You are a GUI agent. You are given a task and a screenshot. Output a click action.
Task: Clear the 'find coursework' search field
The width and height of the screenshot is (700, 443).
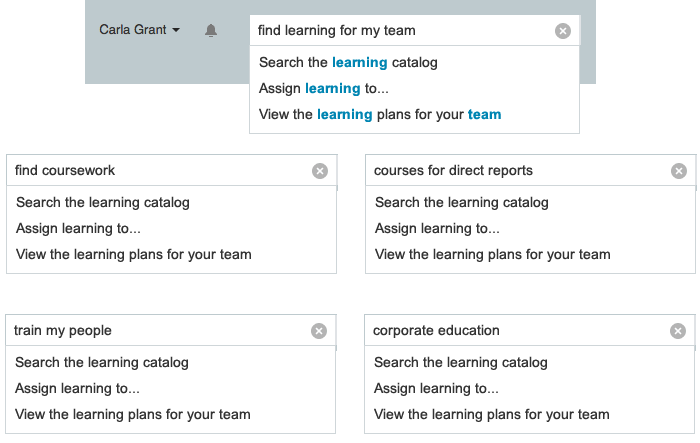tap(320, 171)
